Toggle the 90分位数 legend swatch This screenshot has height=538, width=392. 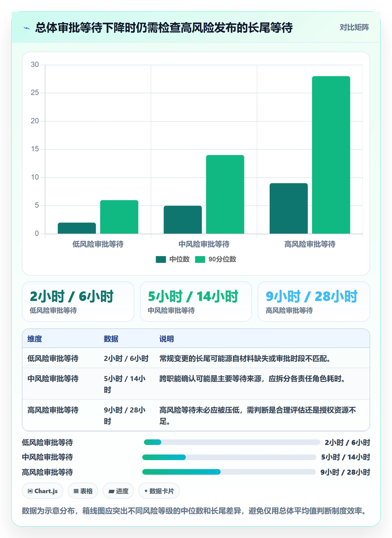200,259
